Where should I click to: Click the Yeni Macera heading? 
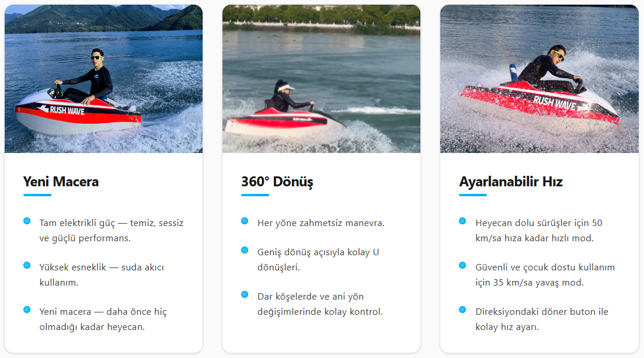tap(61, 181)
